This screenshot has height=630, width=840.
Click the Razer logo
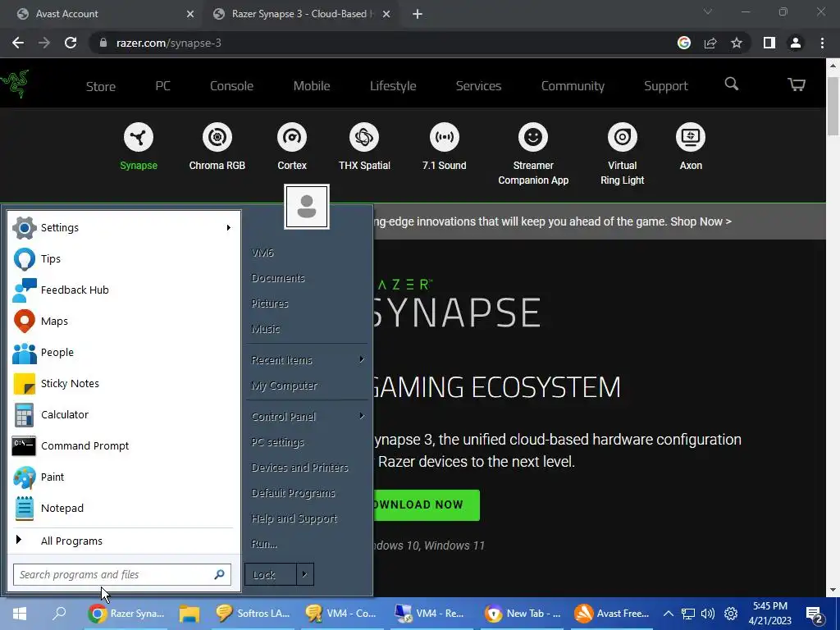[15, 84]
